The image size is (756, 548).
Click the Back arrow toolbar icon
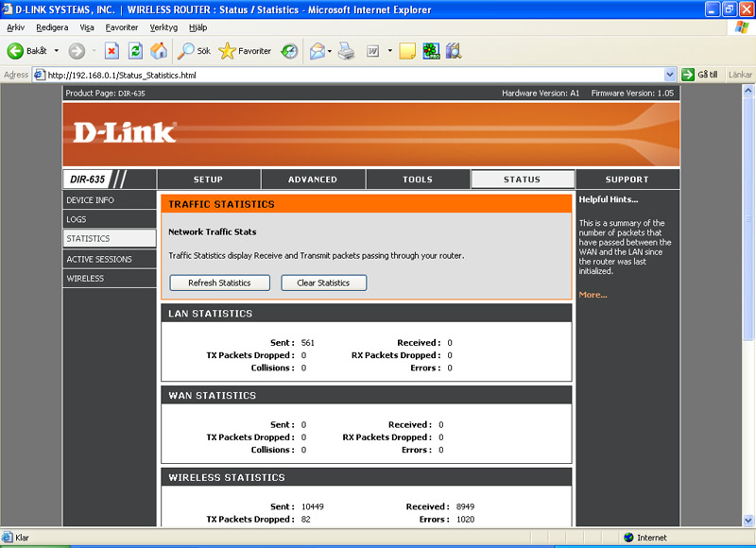pyautogui.click(x=15, y=51)
